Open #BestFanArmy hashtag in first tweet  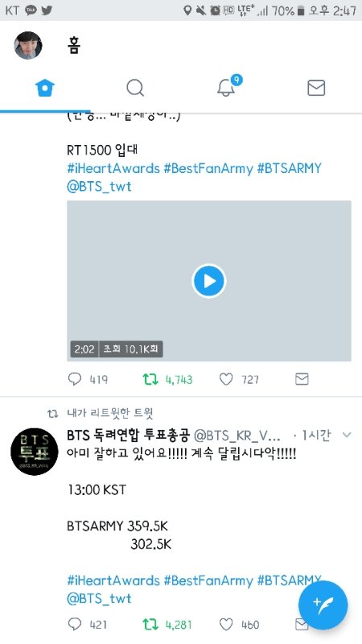[x=208, y=168]
